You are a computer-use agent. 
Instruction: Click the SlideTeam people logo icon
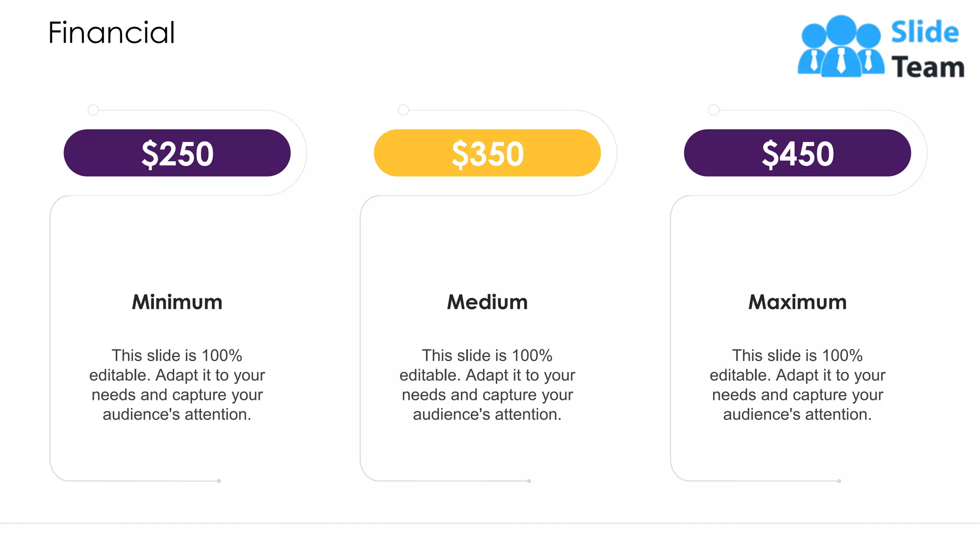click(841, 46)
